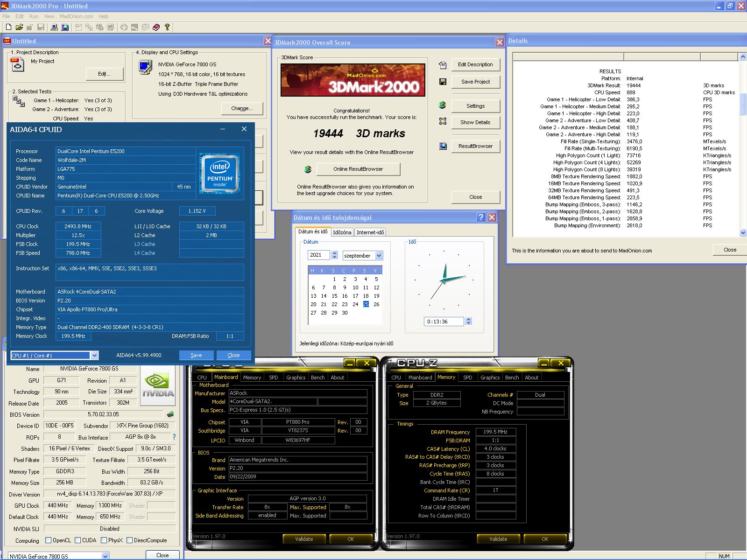
Task: Toggle the OpenCL checkbox
Action: point(48,540)
